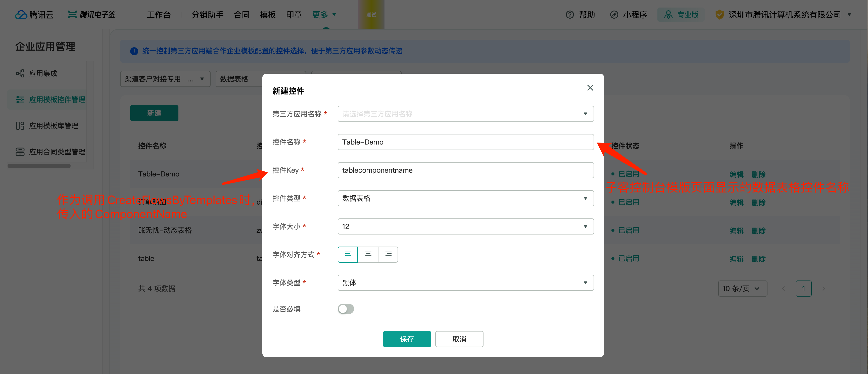This screenshot has height=374, width=868.
Task: Go to the previous page arrow
Action: (x=783, y=289)
